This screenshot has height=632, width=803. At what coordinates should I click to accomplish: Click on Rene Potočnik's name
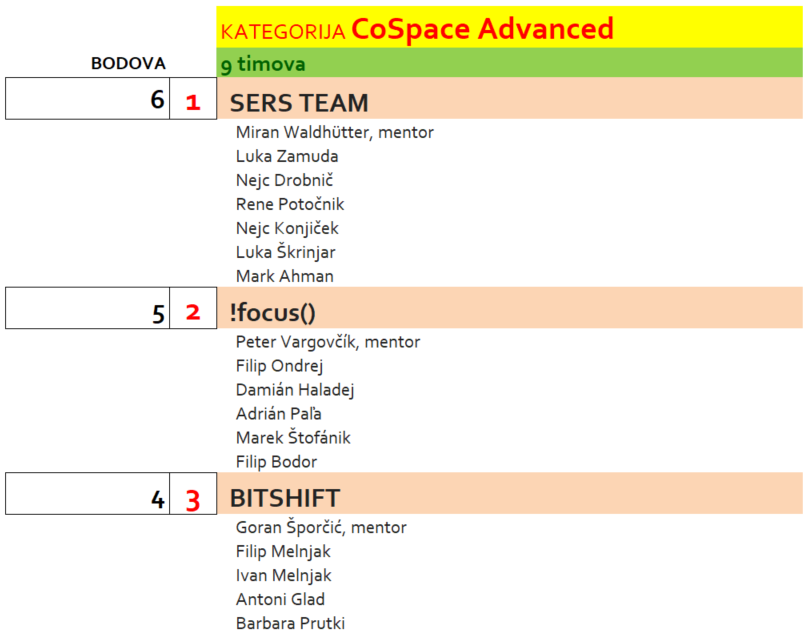click(290, 204)
